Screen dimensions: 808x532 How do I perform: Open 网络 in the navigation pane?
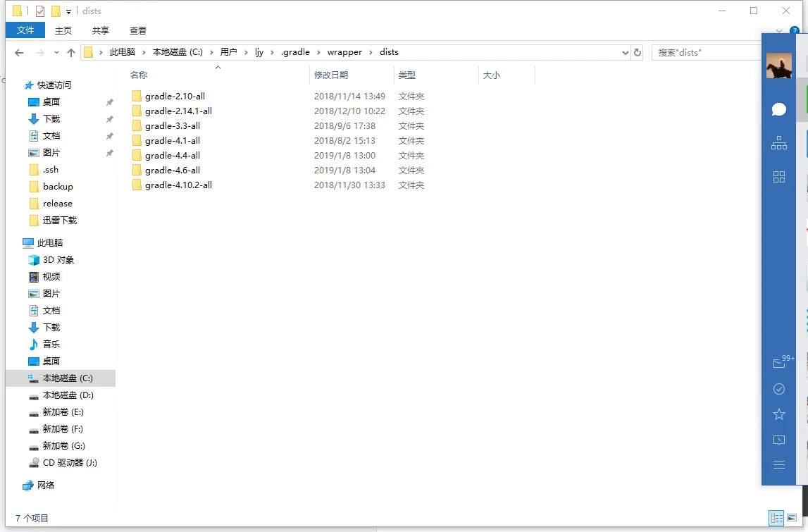[45, 485]
